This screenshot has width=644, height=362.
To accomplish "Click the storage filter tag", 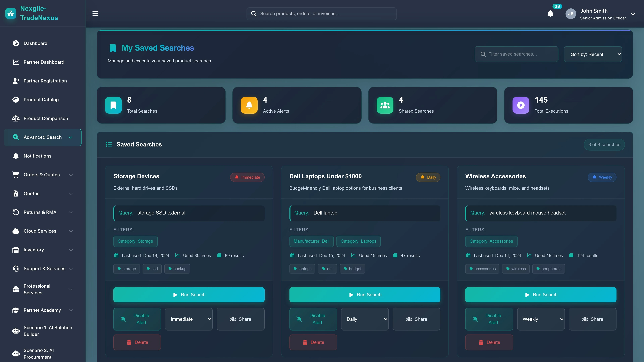I will pyautogui.click(x=126, y=268).
